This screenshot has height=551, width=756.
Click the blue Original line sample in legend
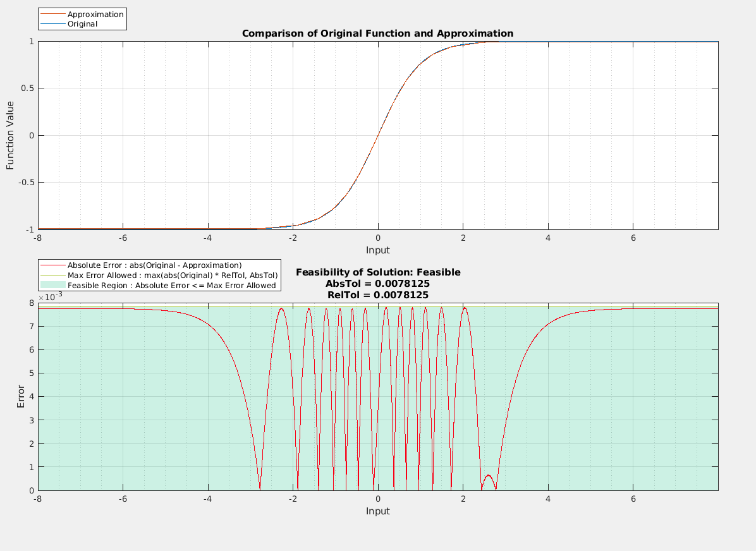click(x=52, y=24)
